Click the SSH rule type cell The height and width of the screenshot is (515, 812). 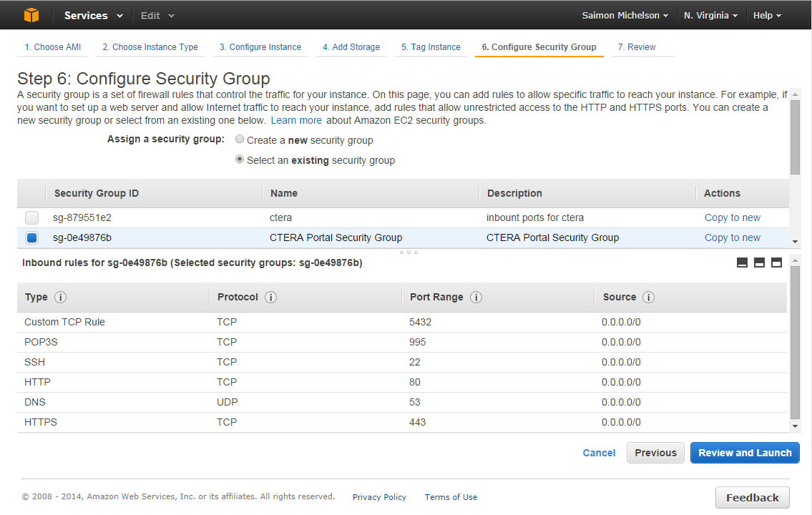point(34,363)
